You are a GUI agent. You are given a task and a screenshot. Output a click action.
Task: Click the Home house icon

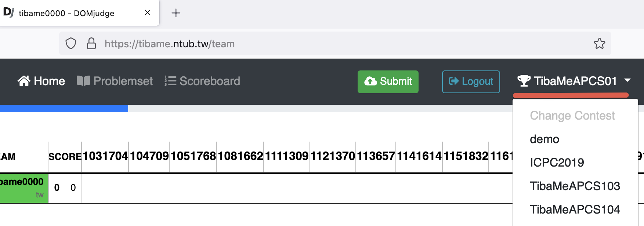click(x=24, y=81)
